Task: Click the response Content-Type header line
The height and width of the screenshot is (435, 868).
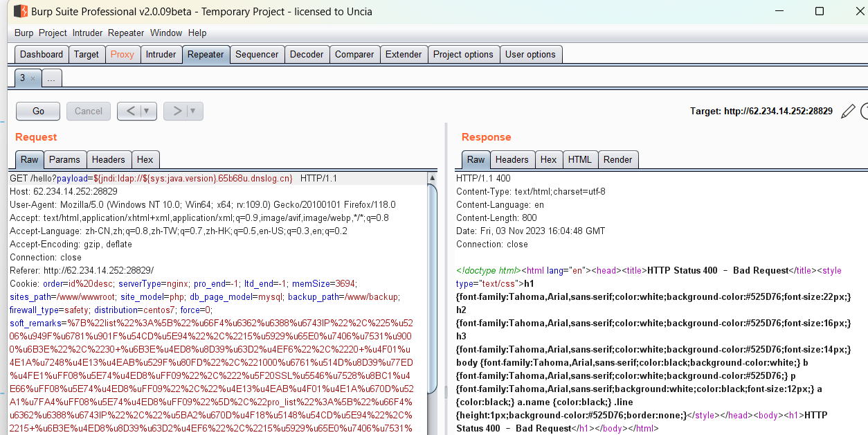Action: [x=531, y=191]
